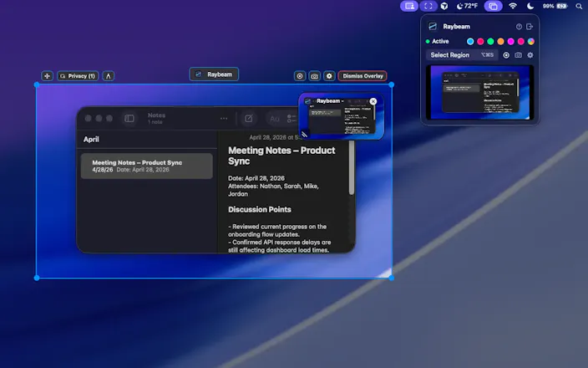Click the screen-sharing menu bar icon
588x368 pixels.
[409, 6]
